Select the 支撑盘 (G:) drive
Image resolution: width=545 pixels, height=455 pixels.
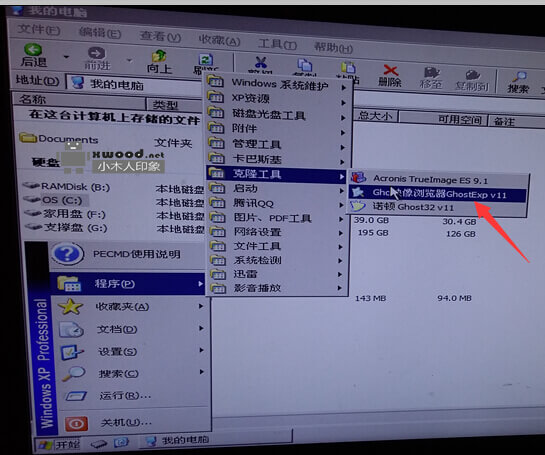coord(66,227)
